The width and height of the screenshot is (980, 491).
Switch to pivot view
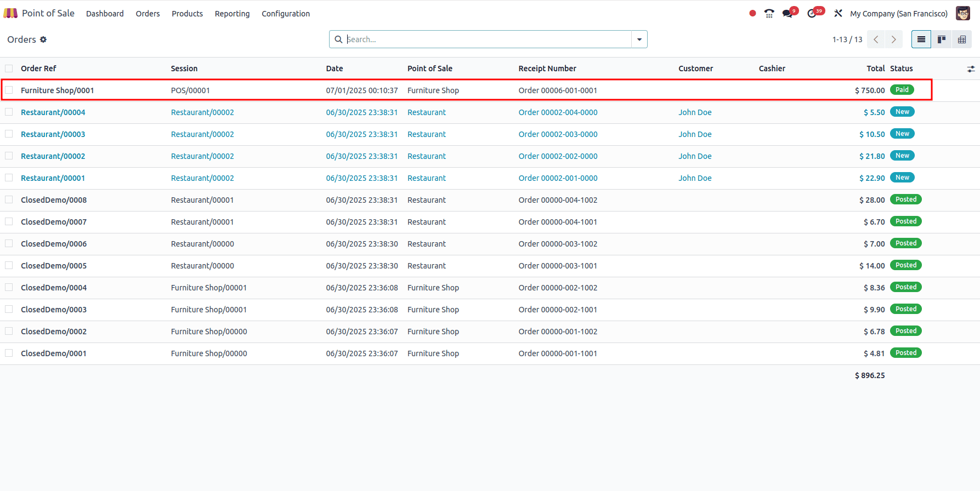[x=962, y=39]
